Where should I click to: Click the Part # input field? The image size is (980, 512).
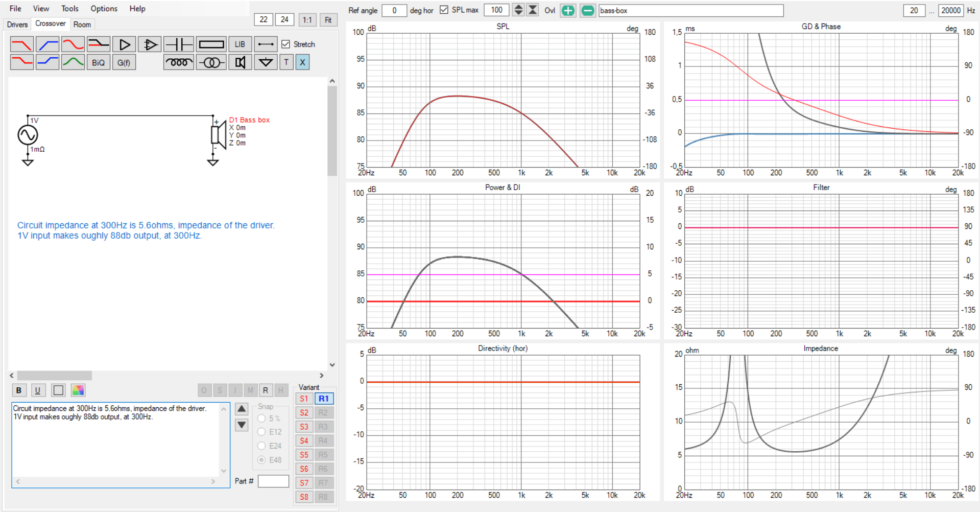click(x=273, y=481)
